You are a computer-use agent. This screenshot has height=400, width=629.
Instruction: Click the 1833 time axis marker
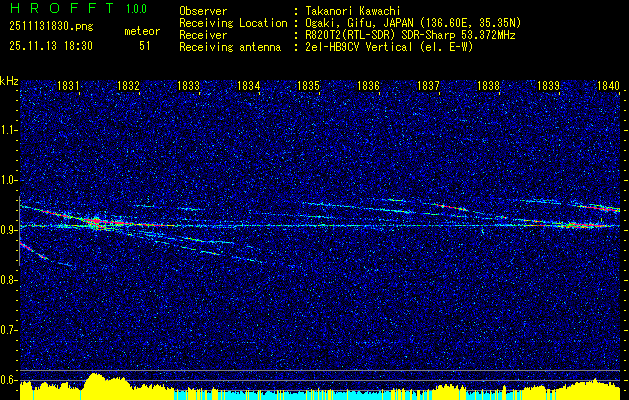click(189, 86)
